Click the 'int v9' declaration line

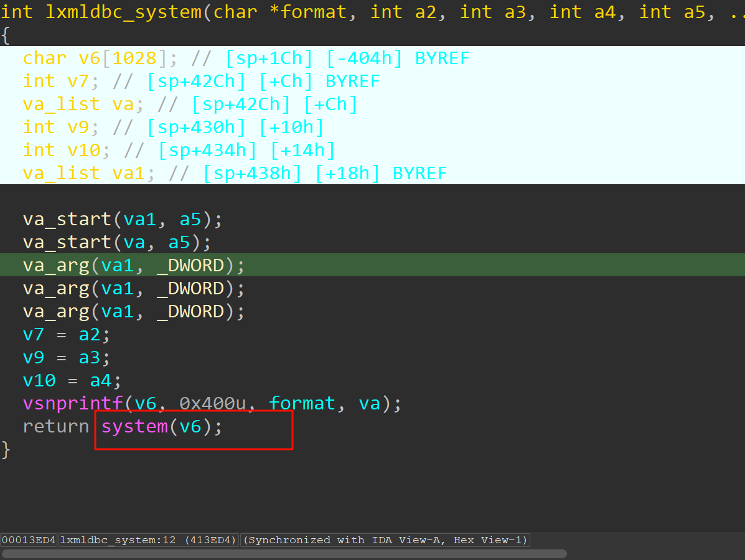(173, 127)
